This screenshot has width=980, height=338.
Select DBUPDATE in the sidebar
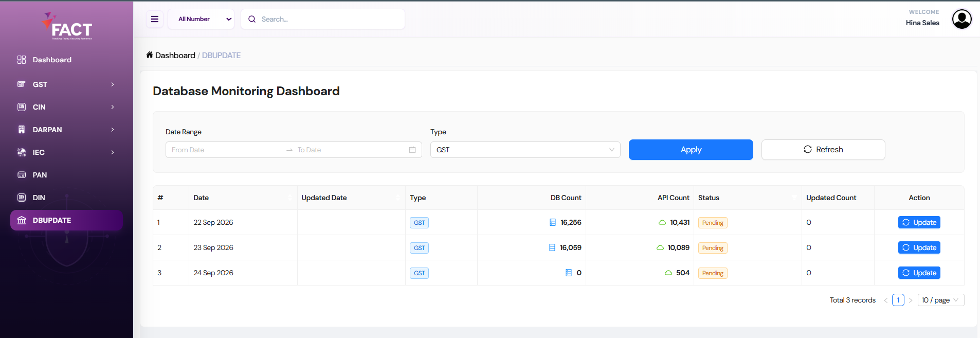coord(66,220)
